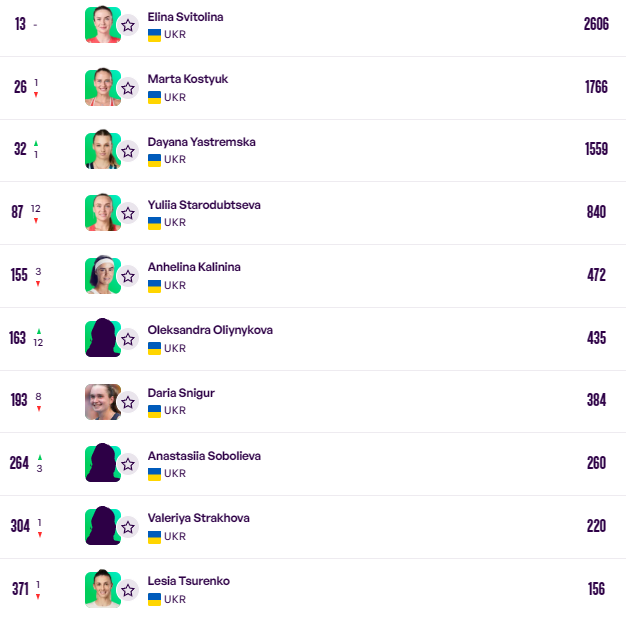The width and height of the screenshot is (626, 618).
Task: Click the star icon beside Anhelina Kalinina
Action: pos(128,276)
